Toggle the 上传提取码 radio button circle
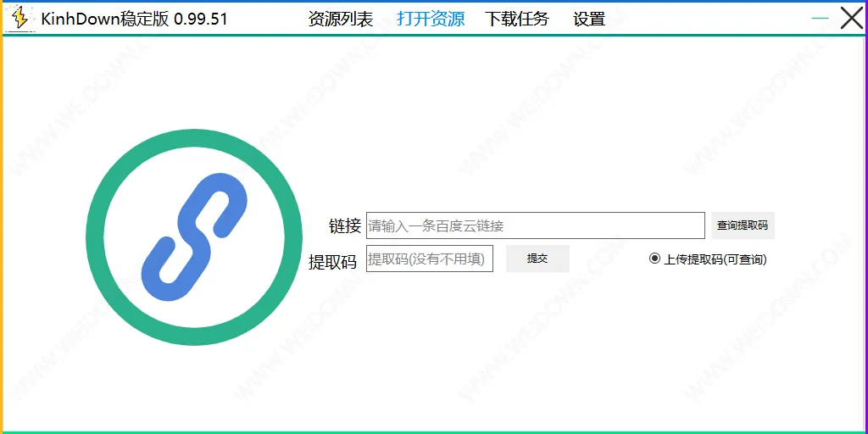868x434 pixels. (654, 259)
